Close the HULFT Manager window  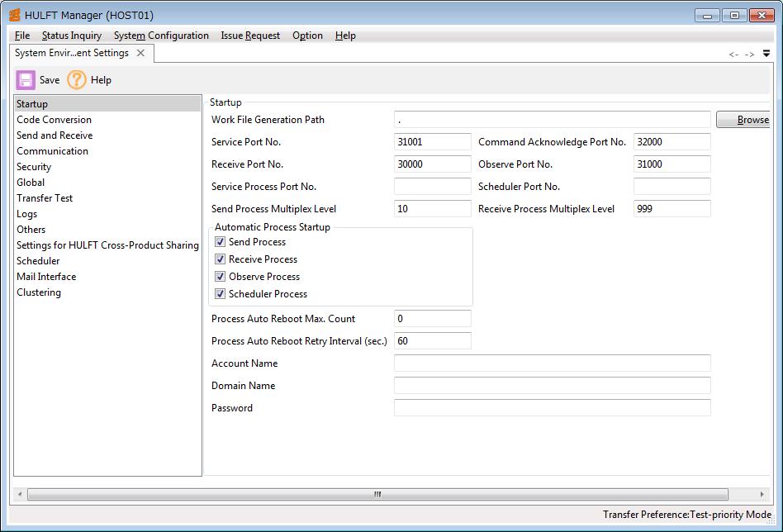tap(762, 16)
